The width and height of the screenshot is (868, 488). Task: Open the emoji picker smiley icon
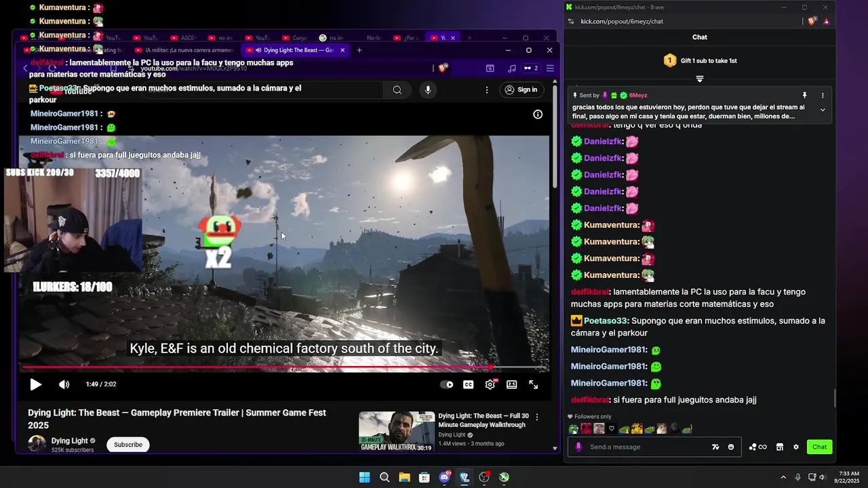click(731, 447)
